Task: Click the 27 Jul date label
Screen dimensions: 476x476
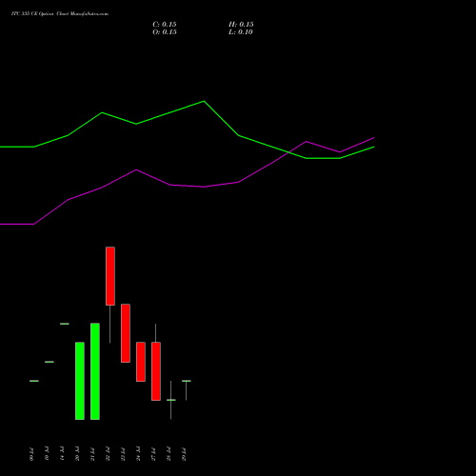Action: (153, 454)
